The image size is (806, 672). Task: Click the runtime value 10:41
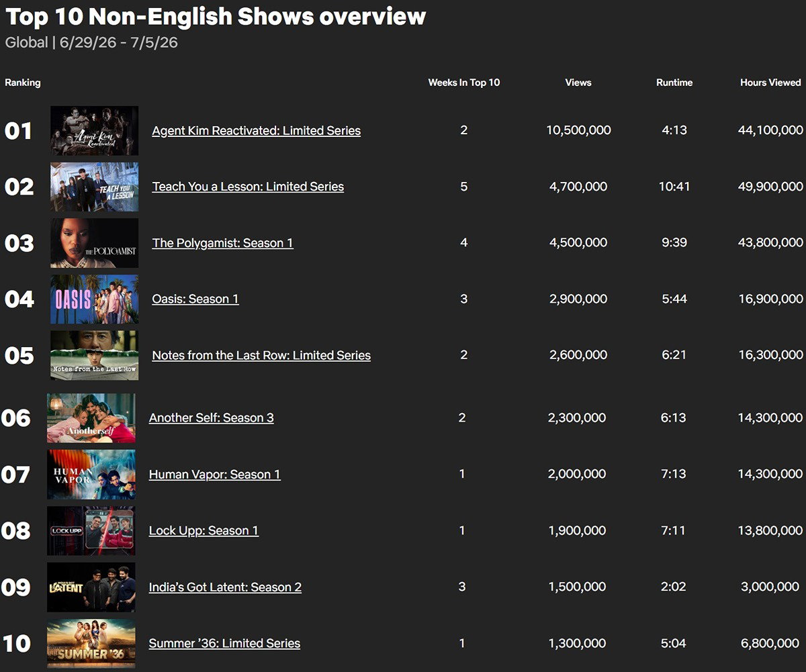(674, 186)
